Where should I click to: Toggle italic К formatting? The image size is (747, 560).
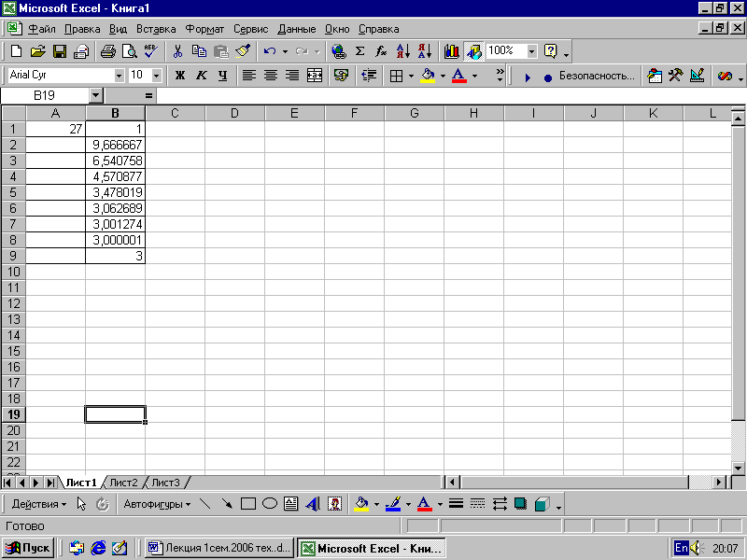pos(202,76)
